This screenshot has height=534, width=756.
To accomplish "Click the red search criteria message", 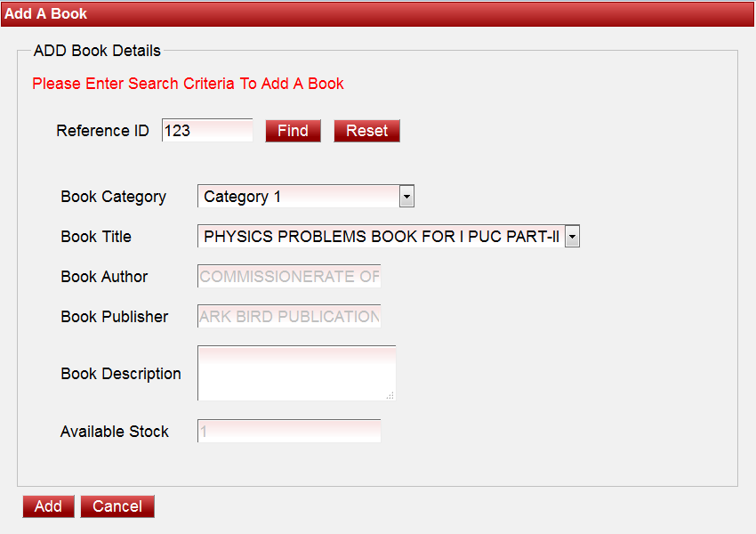I will point(188,84).
